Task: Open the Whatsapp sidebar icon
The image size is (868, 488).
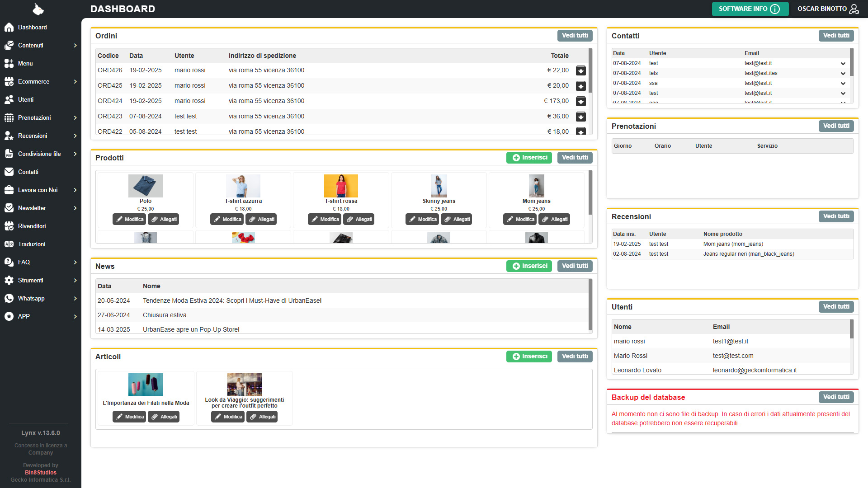Action: click(x=9, y=298)
